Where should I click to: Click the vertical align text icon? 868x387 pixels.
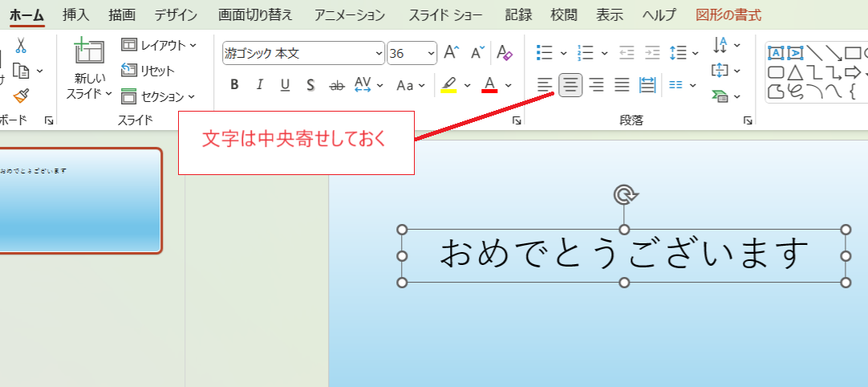tap(720, 71)
